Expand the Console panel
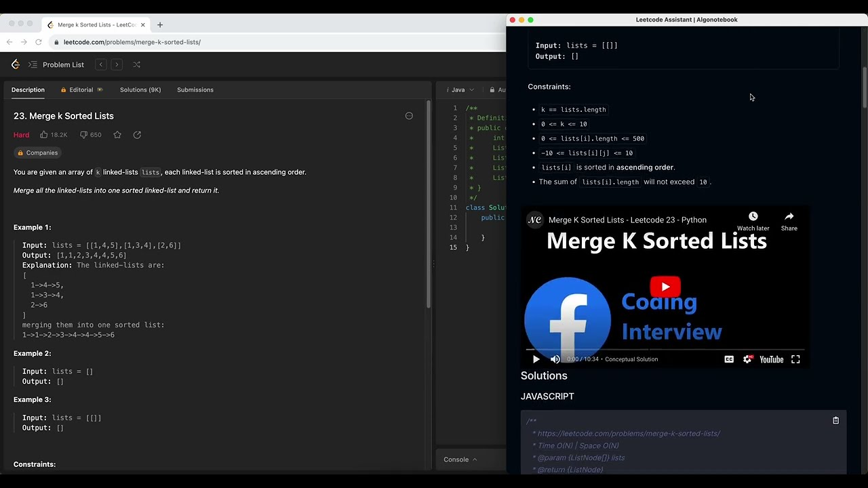The width and height of the screenshot is (868, 488). 460,460
